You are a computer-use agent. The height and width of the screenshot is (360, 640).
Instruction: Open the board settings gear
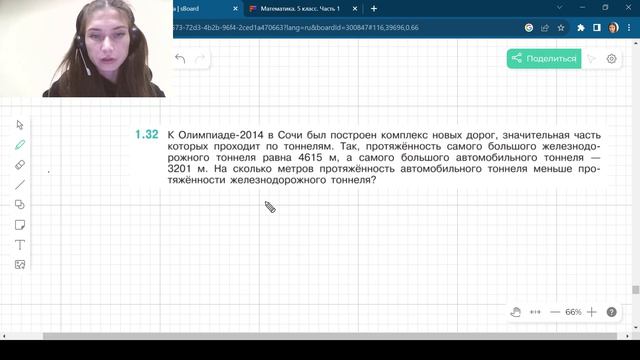[x=611, y=59]
